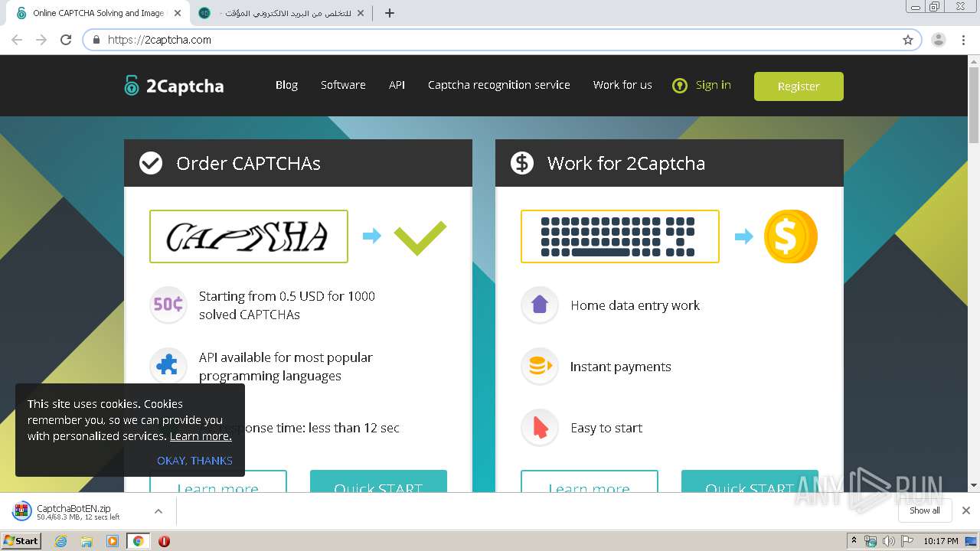Click the green Register button

click(799, 86)
